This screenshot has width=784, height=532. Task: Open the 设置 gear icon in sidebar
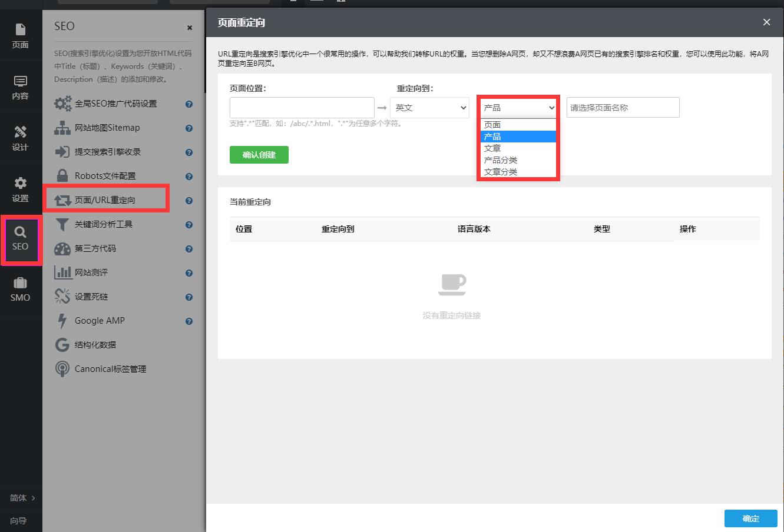(21, 189)
